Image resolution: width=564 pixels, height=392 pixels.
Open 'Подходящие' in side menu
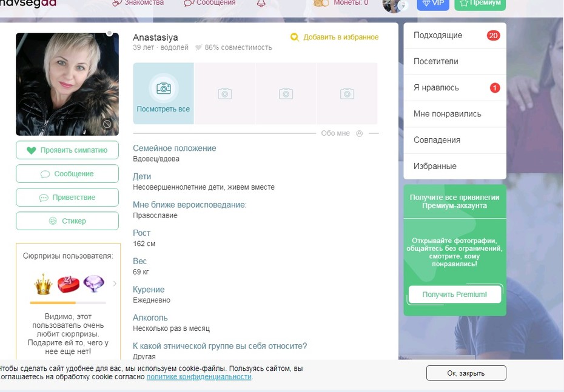pyautogui.click(x=455, y=36)
